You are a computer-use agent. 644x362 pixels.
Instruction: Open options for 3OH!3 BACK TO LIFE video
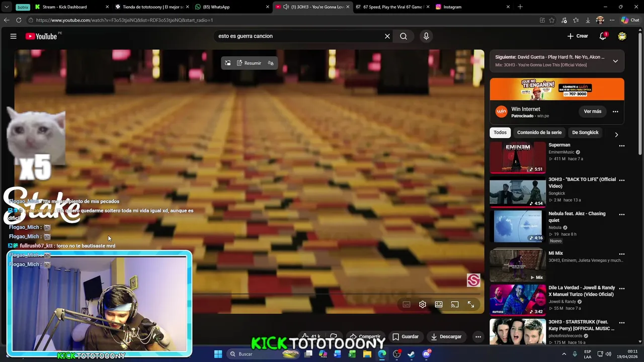coord(622,180)
